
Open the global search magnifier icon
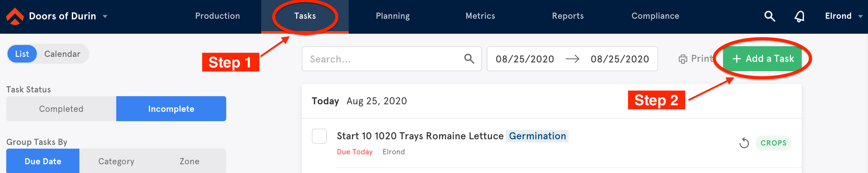[769, 16]
